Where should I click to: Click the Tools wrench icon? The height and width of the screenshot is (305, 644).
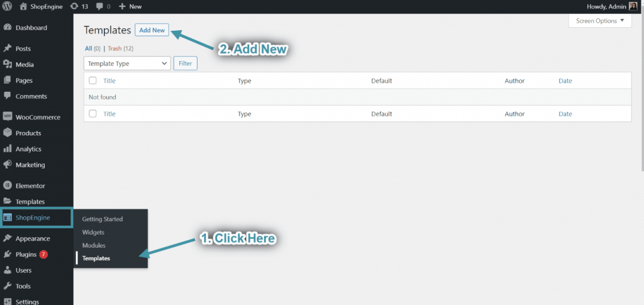pyautogui.click(x=8, y=286)
